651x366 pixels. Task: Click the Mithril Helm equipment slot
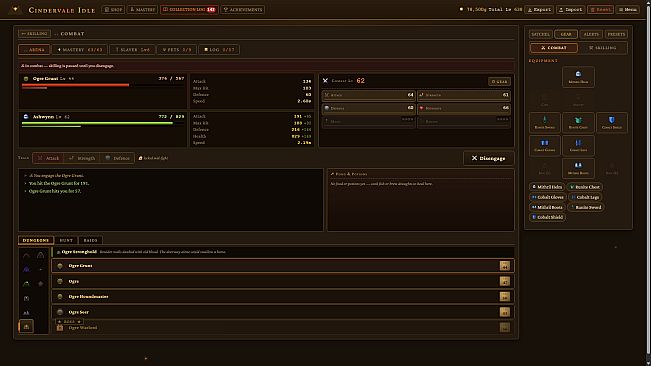578,77
